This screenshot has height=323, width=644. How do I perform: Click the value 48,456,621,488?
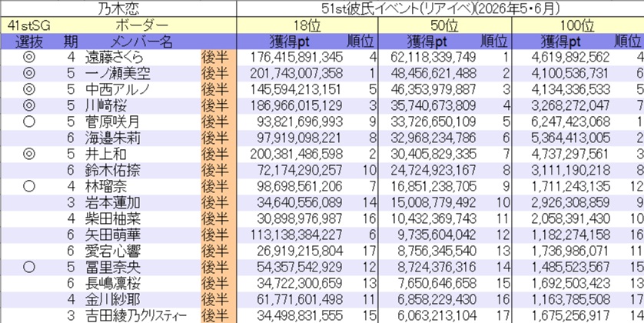[x=433, y=74]
